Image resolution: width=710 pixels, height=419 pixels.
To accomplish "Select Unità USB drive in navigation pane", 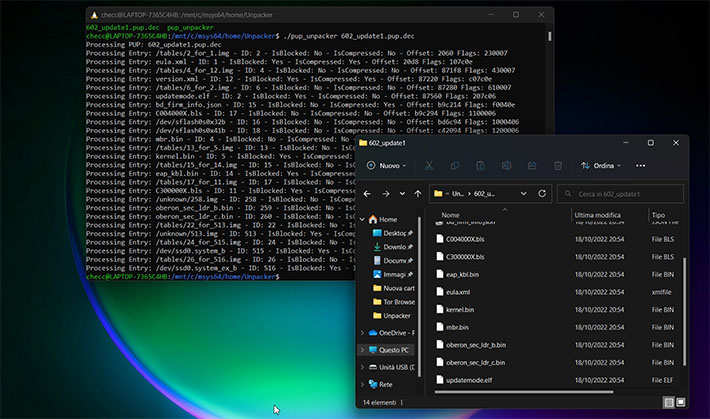I will coord(392,367).
